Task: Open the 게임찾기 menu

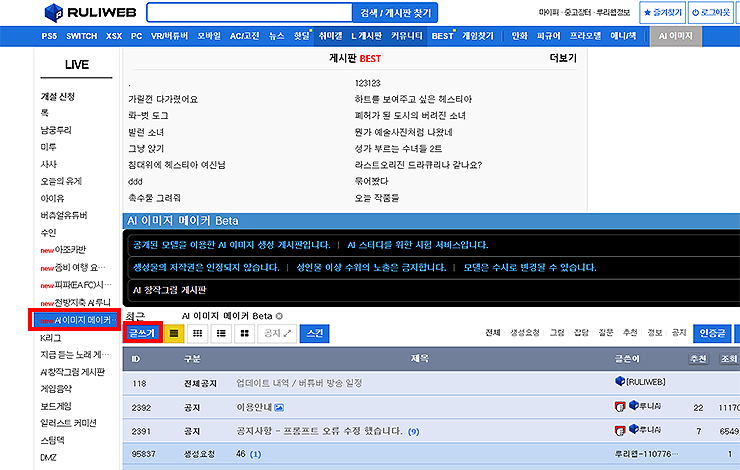Action: [477, 36]
